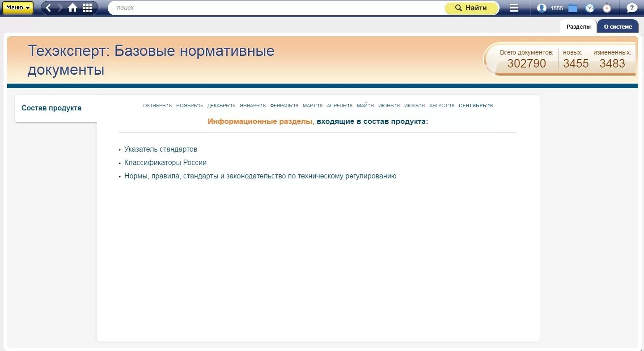Open the hamburger list menu icon
Viewport: 644px width, 351px height.
(x=514, y=8)
